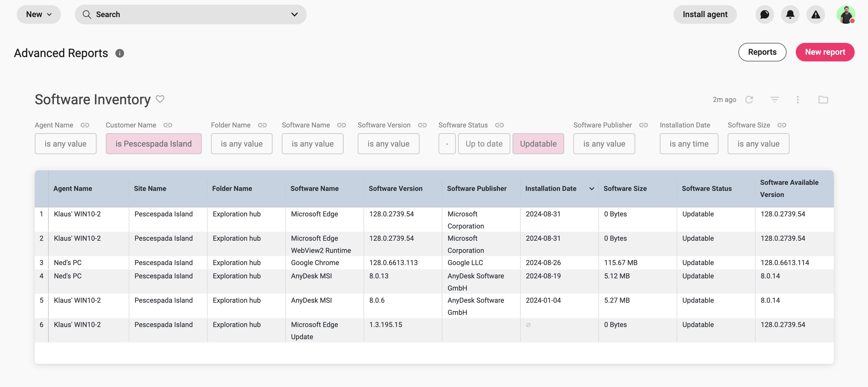Create a New report
868x387 pixels.
pyautogui.click(x=825, y=52)
